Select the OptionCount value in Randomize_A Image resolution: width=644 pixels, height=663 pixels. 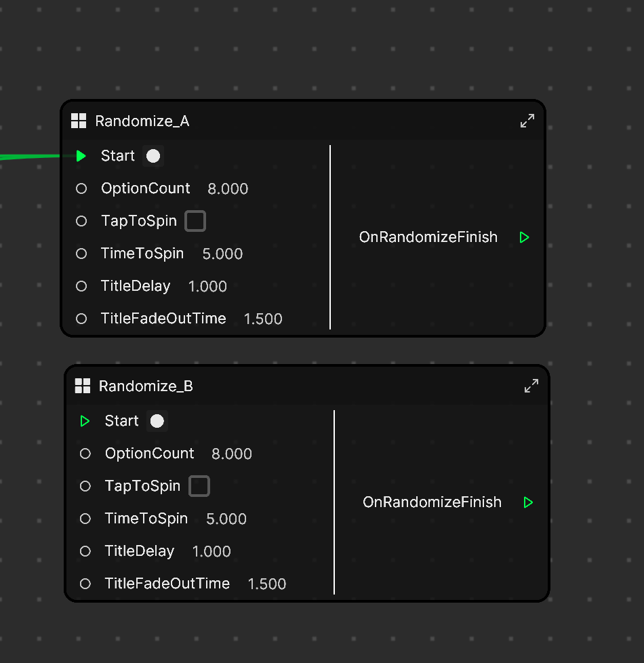pyautogui.click(x=228, y=188)
